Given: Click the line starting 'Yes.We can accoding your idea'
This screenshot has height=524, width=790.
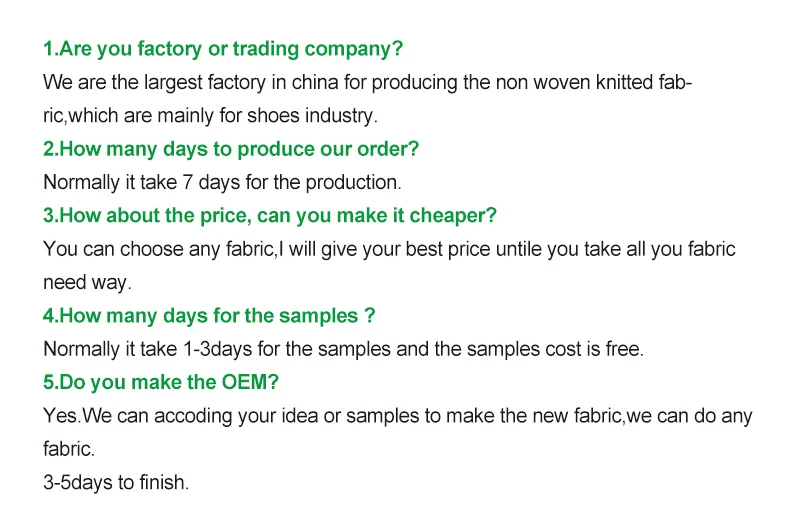Looking at the screenshot, I should 398,415.
